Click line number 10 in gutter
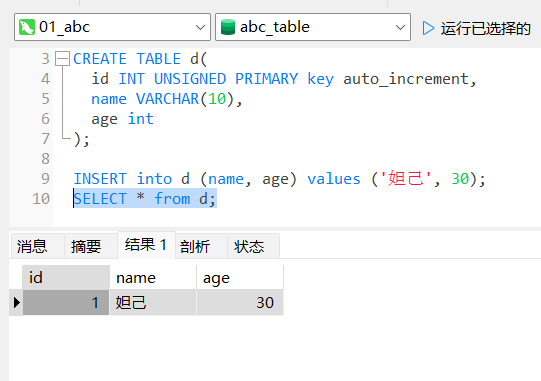This screenshot has width=541, height=381. click(41, 199)
